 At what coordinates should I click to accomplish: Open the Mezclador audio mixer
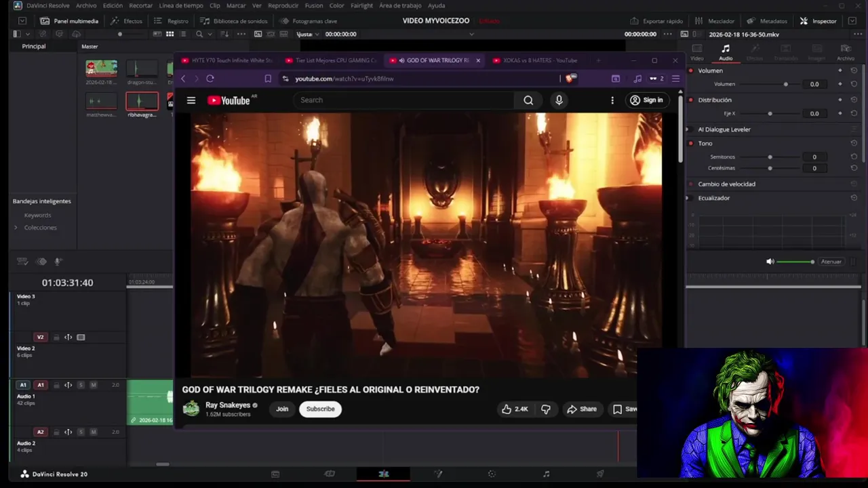coord(715,21)
